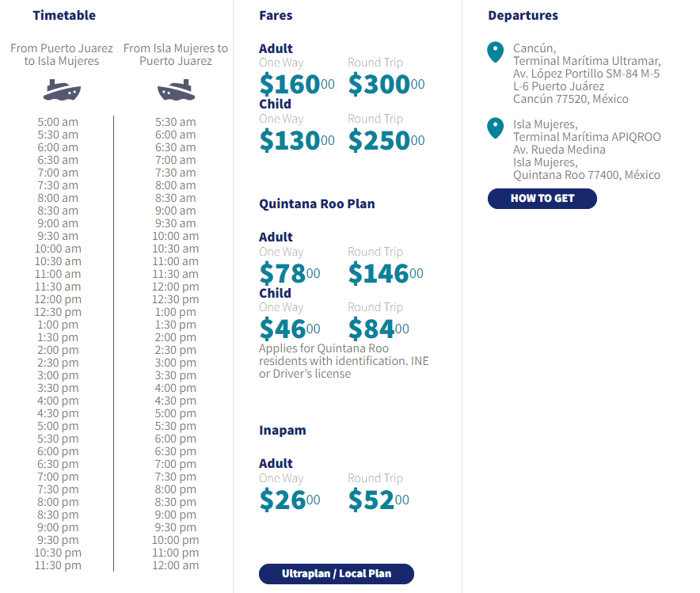Click the Adult one way $160 fare

tap(297, 84)
